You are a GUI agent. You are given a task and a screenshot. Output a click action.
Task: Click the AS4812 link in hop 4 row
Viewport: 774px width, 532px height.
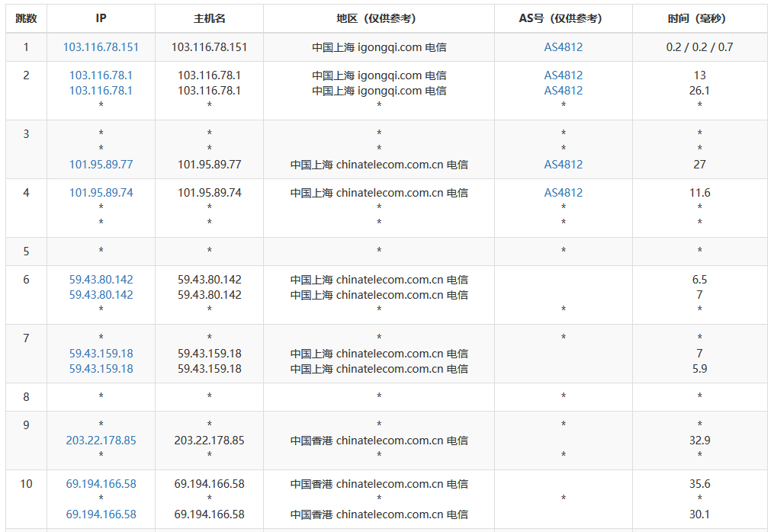563,193
